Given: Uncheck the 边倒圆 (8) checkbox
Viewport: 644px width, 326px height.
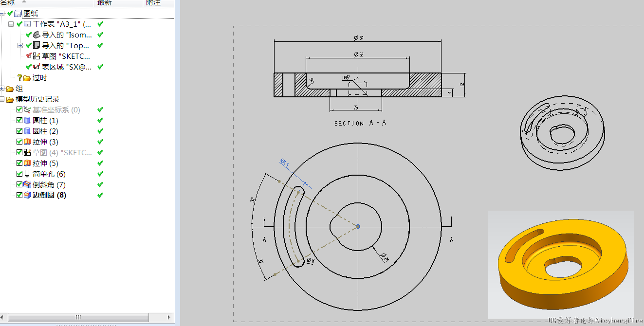Looking at the screenshot, I should pyautogui.click(x=19, y=195).
